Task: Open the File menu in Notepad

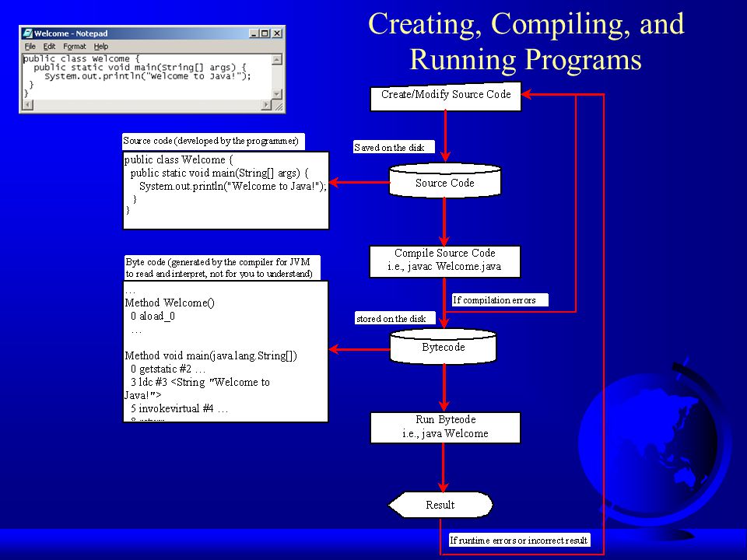Action: [30, 46]
